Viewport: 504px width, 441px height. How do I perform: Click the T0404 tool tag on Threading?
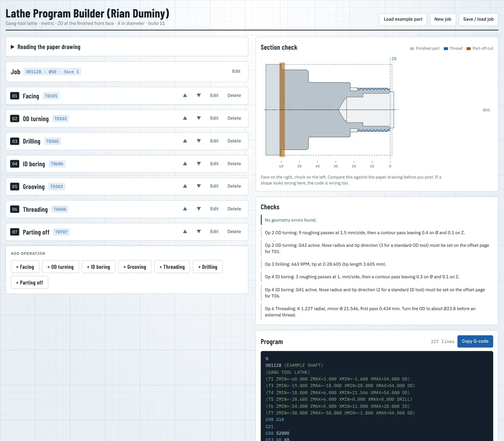[x=60, y=209]
